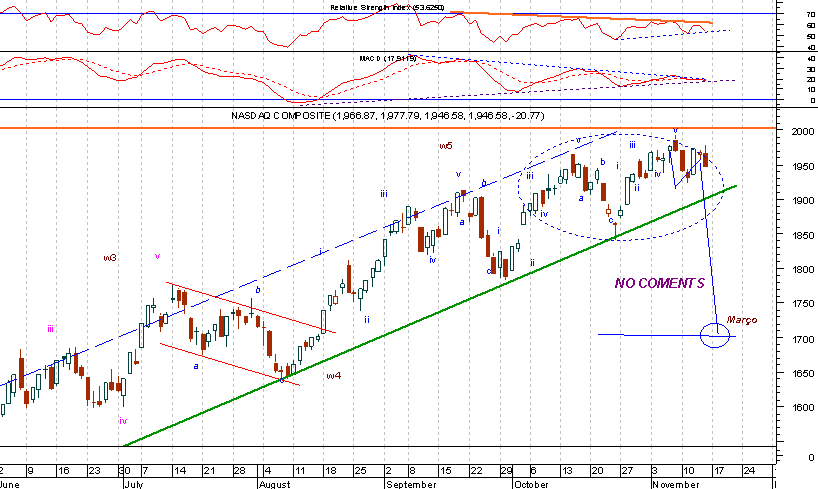Click date label 24 under November
Screen dimensions: 818x489
(749, 471)
